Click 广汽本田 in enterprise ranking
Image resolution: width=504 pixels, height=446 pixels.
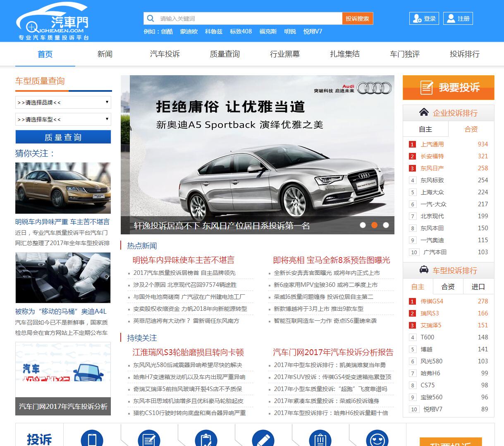[435, 252]
